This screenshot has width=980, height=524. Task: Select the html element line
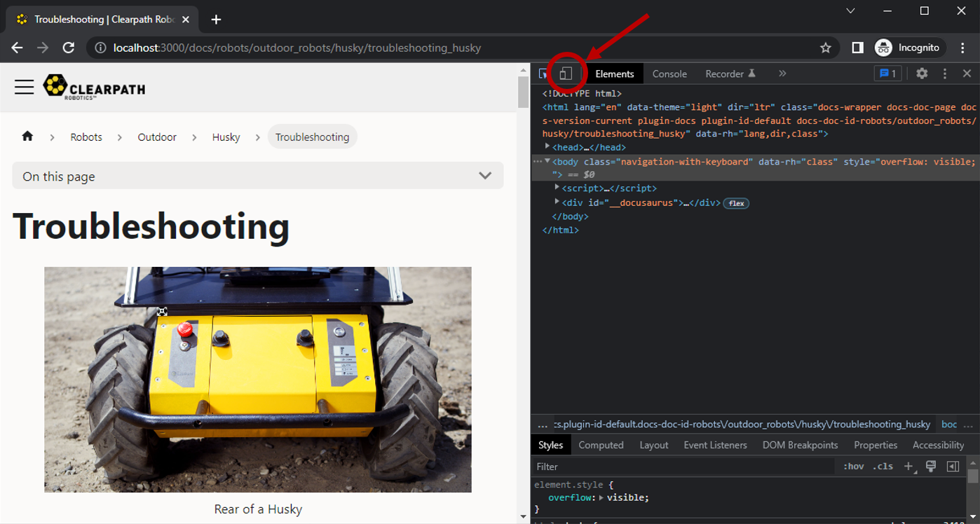759,120
